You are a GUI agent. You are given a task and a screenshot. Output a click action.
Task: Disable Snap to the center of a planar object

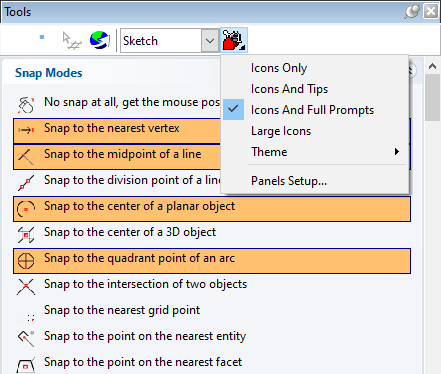212,209
